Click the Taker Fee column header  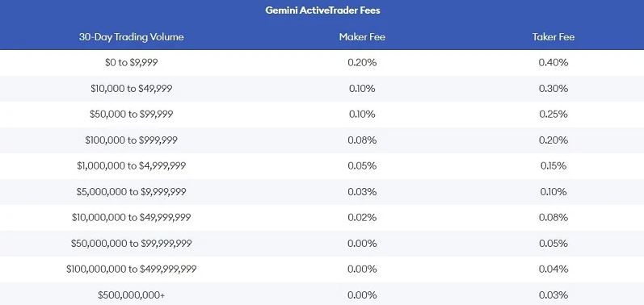click(x=554, y=37)
